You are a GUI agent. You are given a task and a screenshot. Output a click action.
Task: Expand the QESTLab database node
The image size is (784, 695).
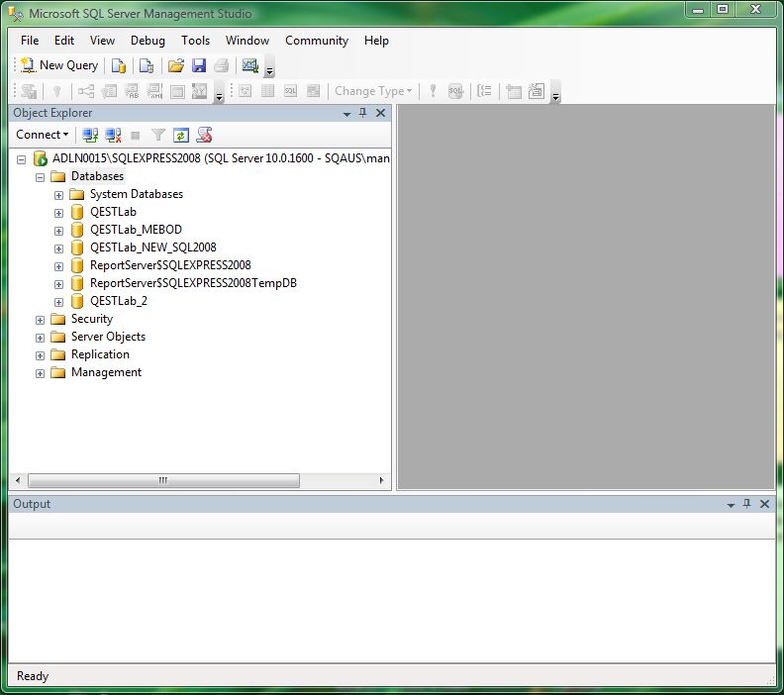(59, 212)
